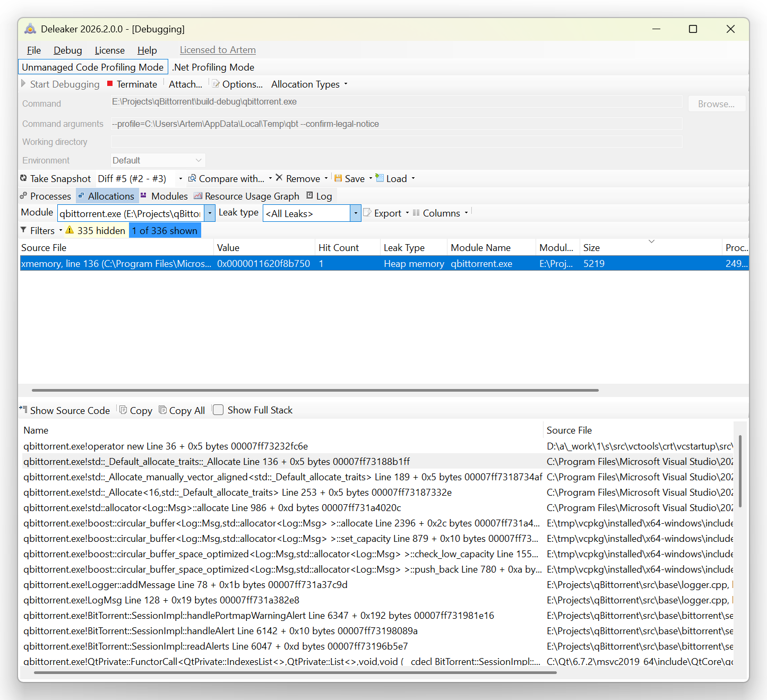Select the xmemory, line 136 allocation row
767x700 pixels.
(x=384, y=263)
